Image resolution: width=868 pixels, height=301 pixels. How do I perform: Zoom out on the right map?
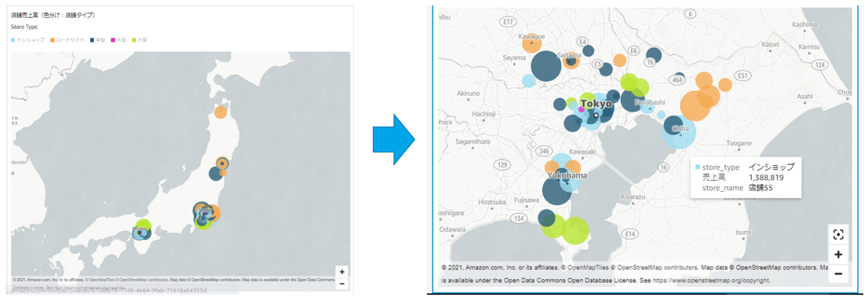(x=838, y=273)
